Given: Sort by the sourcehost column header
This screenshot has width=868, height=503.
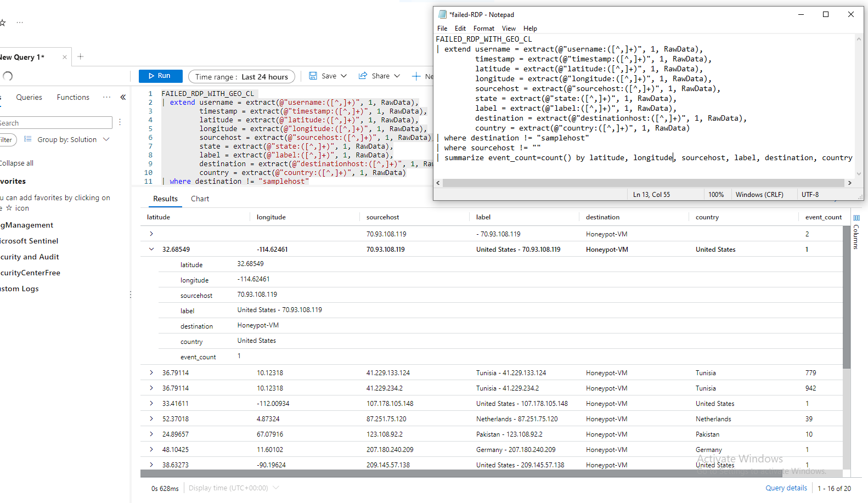Looking at the screenshot, I should click(383, 217).
